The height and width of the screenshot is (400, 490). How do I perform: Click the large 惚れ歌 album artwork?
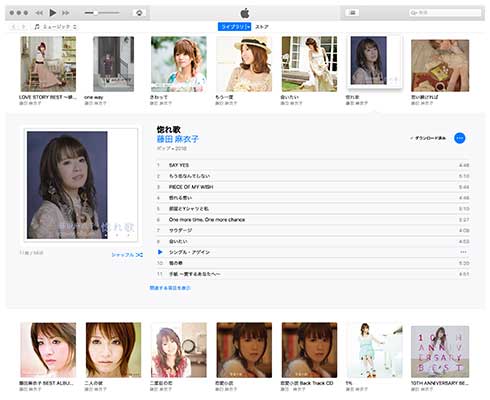pos(81,185)
